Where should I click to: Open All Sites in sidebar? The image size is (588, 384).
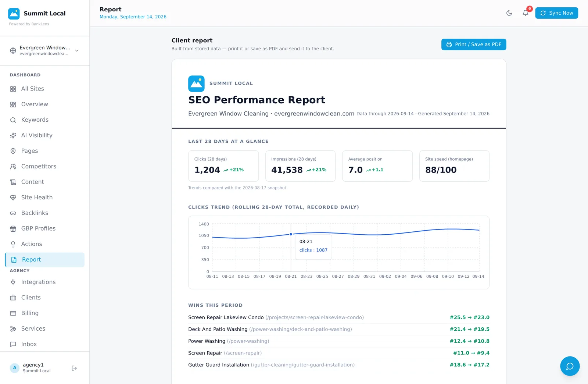tap(44, 89)
